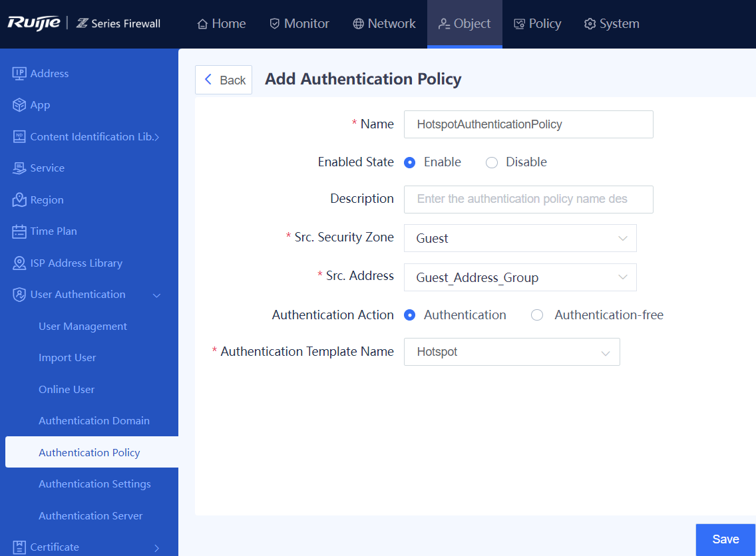Expand the Certificate submenu arrow
756x556 pixels.
click(156, 548)
